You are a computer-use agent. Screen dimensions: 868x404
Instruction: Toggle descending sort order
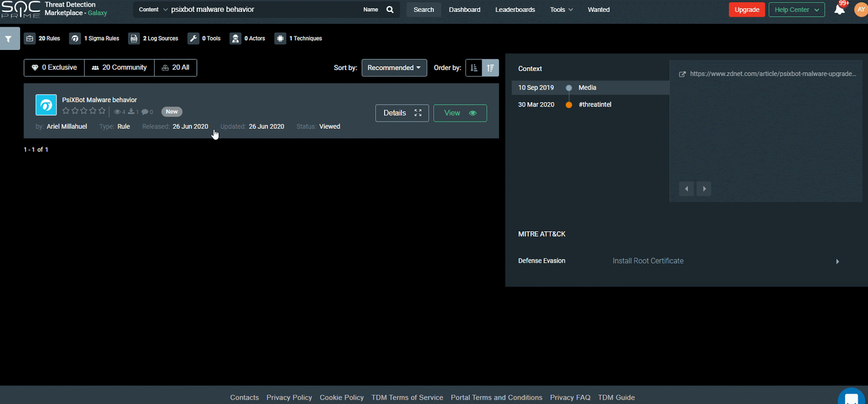[x=490, y=68]
